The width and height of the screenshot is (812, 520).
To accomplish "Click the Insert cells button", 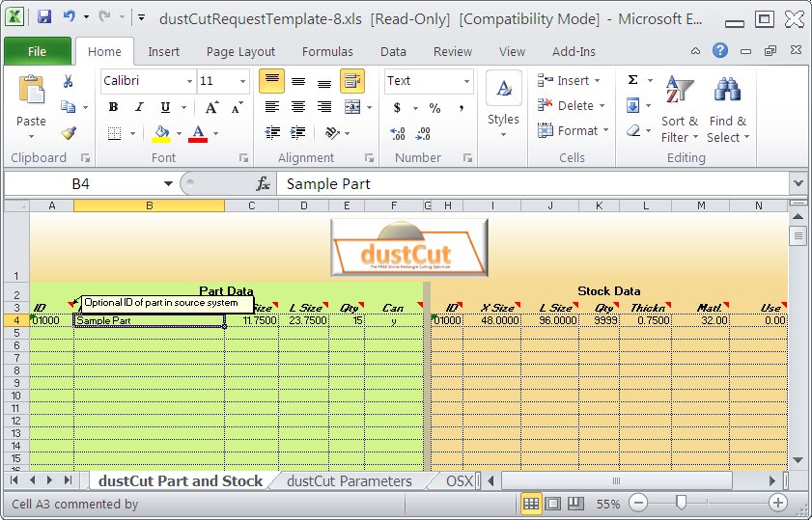I will tap(569, 80).
